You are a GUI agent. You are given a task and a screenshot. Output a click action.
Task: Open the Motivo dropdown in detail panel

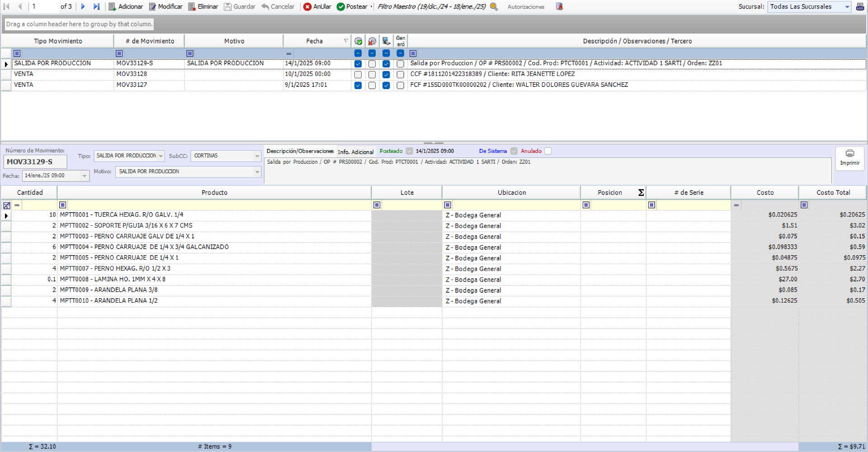pyautogui.click(x=257, y=172)
